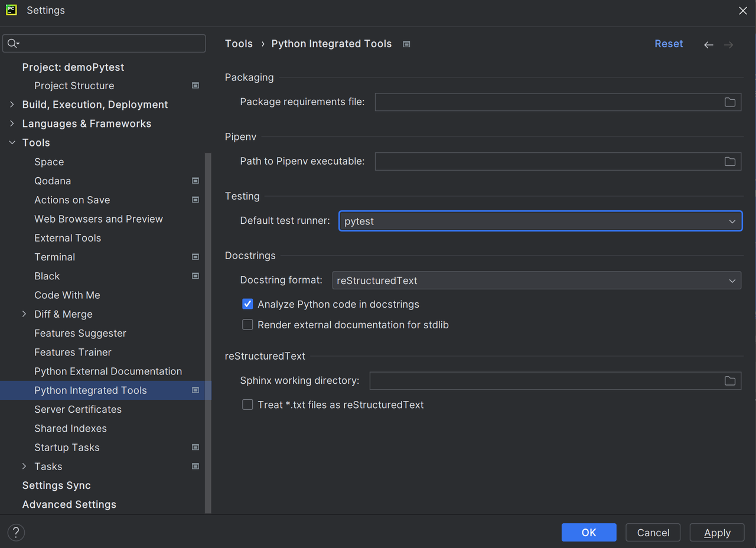Image resolution: width=756 pixels, height=548 pixels.
Task: Open Actions on Save settings page
Action: [72, 200]
